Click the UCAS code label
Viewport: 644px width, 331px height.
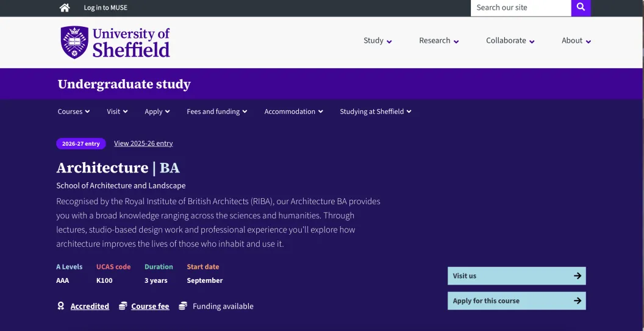[x=113, y=266]
